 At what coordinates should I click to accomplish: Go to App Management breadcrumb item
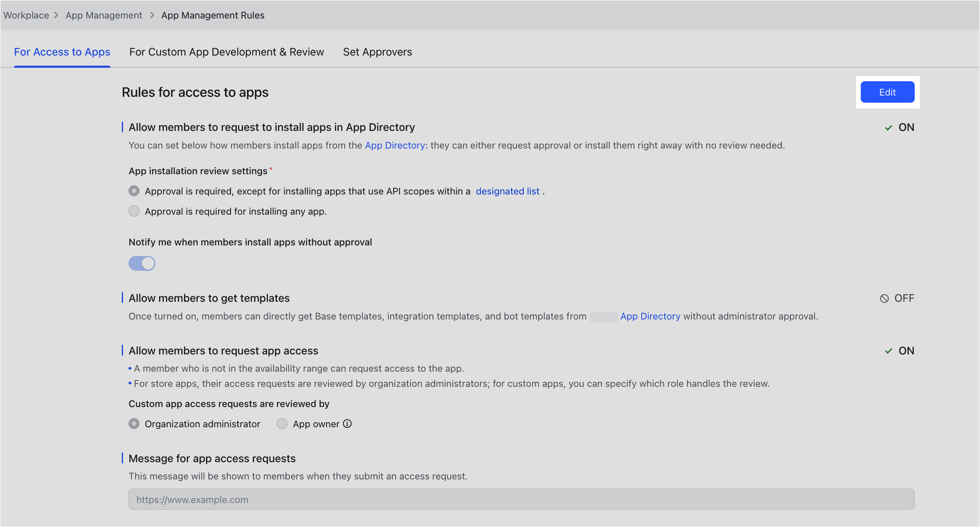(104, 15)
